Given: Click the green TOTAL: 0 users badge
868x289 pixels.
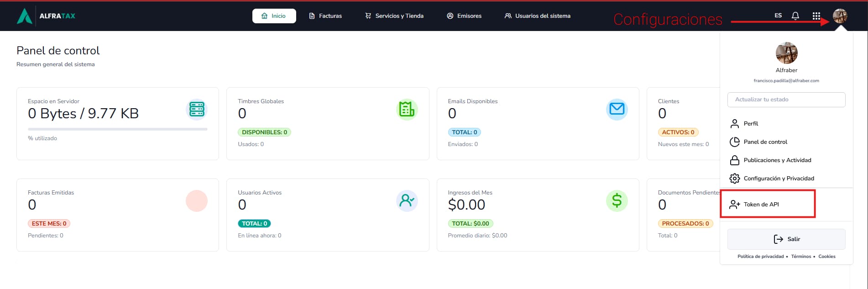Looking at the screenshot, I should point(254,224).
